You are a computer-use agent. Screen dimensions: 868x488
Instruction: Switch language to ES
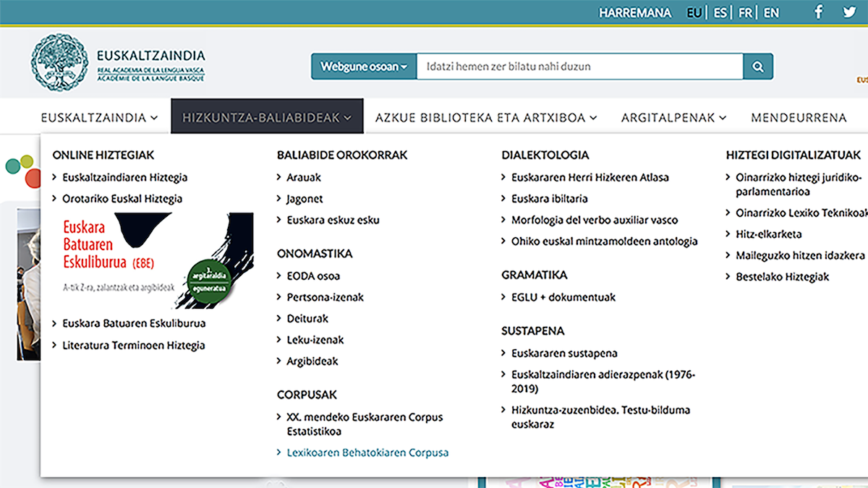(x=720, y=13)
